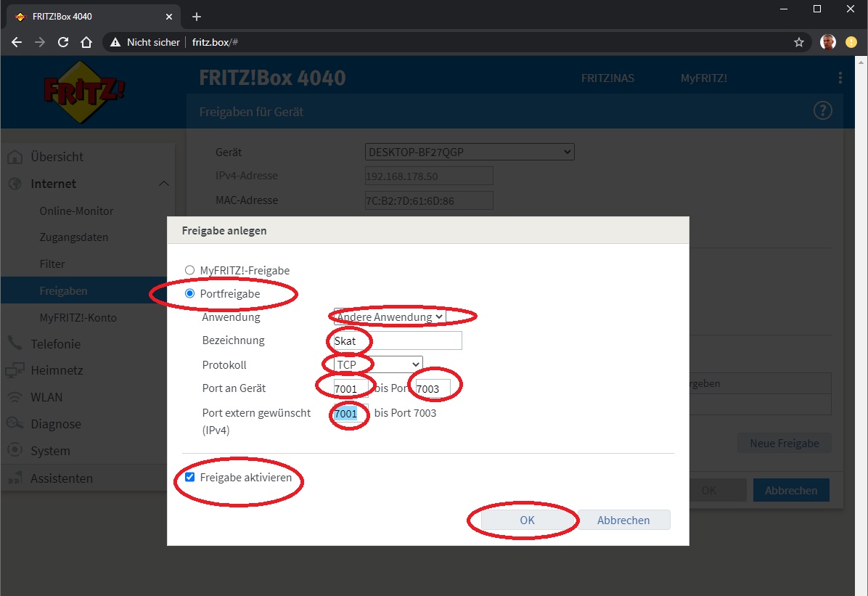The image size is (868, 596).
Task: Open the Protokoll TCP dropdown
Action: 377,364
